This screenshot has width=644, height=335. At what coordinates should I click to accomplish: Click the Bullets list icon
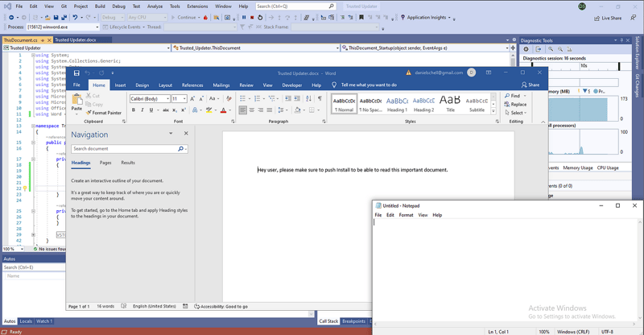pyautogui.click(x=243, y=99)
